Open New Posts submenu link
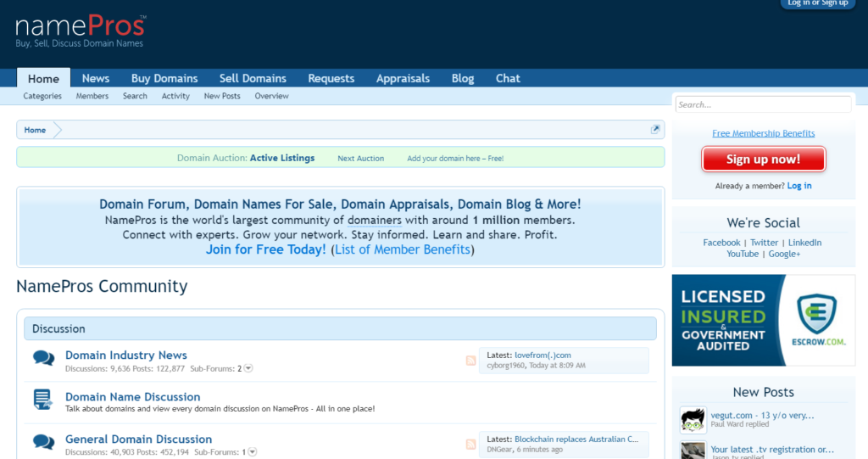This screenshot has height=459, width=868. pyautogui.click(x=222, y=96)
